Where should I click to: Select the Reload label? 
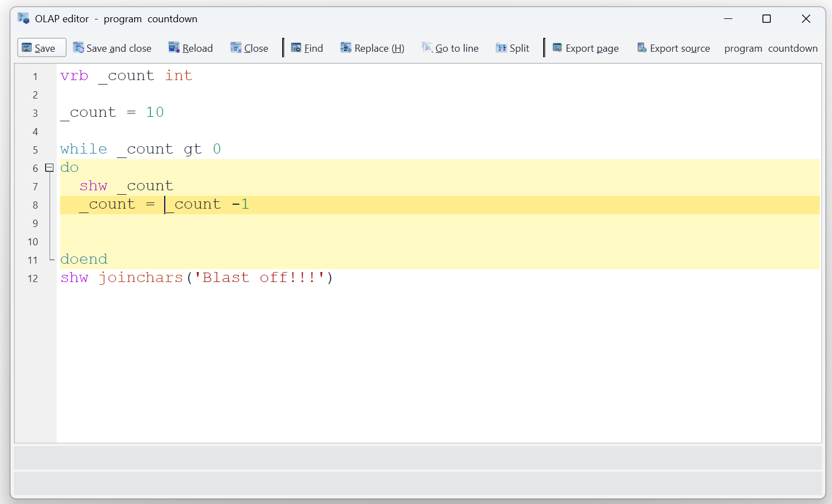[x=198, y=48]
